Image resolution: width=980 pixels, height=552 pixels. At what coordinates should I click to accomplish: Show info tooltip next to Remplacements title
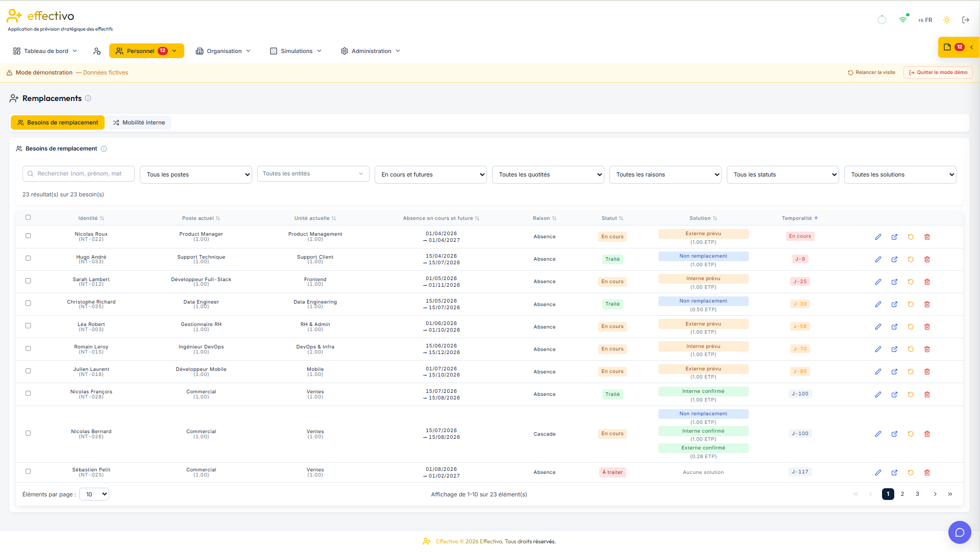[88, 98]
